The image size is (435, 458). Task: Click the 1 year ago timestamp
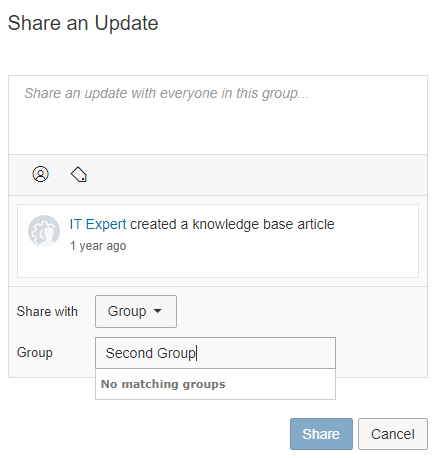98,246
